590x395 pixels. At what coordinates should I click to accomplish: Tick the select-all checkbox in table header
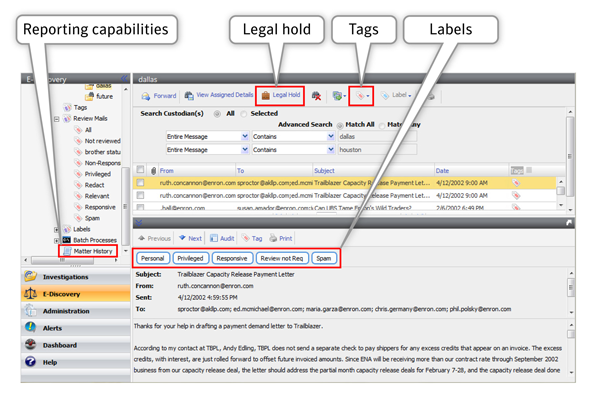(140, 170)
